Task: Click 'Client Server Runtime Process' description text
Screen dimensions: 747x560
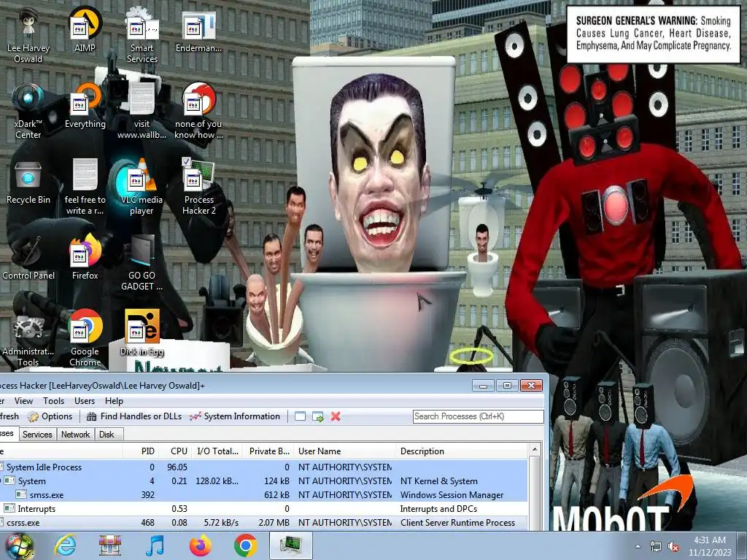Action: (457, 522)
